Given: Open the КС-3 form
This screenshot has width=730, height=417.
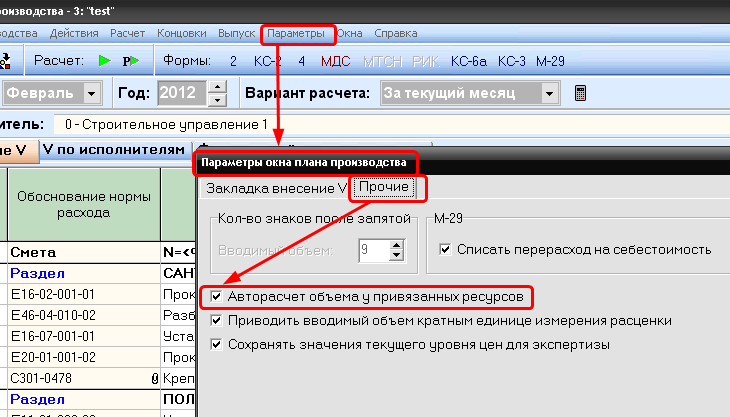Looking at the screenshot, I should [x=511, y=61].
